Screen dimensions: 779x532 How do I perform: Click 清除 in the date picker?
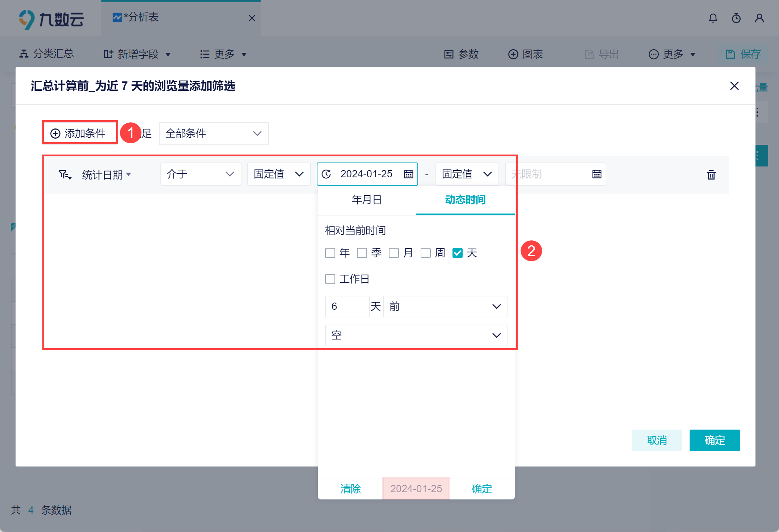coord(350,489)
